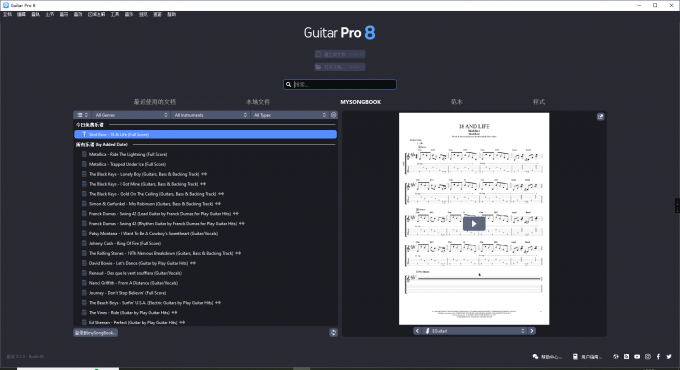Open the All Instruments filter dropdown
680x370 pixels.
[210, 115]
